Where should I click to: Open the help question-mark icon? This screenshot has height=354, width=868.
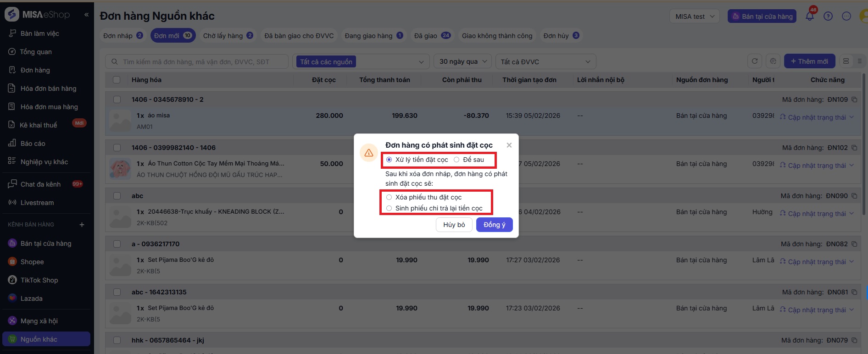[828, 16]
